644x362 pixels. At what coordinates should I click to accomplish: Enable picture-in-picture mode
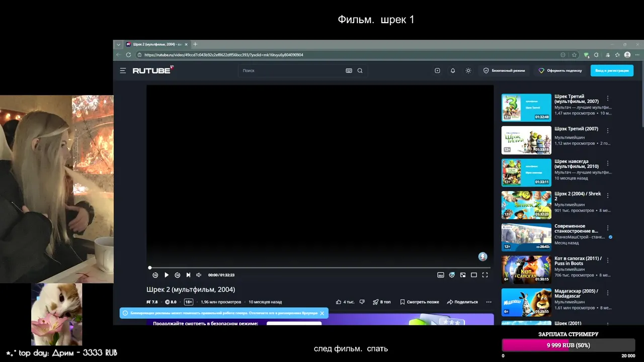pyautogui.click(x=463, y=275)
